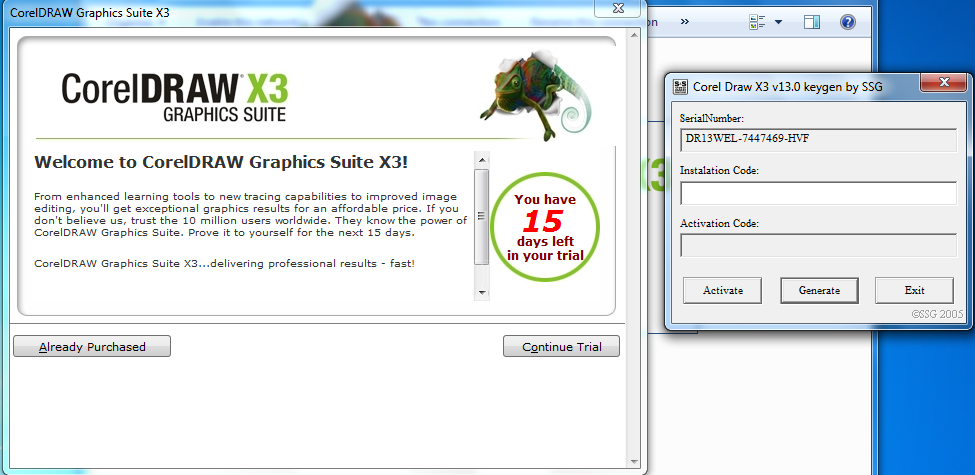The width and height of the screenshot is (975, 475).
Task: Choose Continue Trial in CorelDRAW dialog
Action: pyautogui.click(x=561, y=346)
